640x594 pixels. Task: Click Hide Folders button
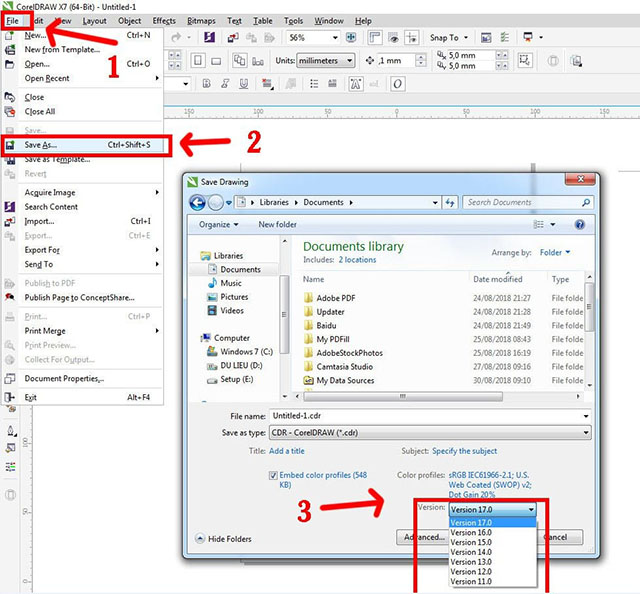[x=223, y=539]
